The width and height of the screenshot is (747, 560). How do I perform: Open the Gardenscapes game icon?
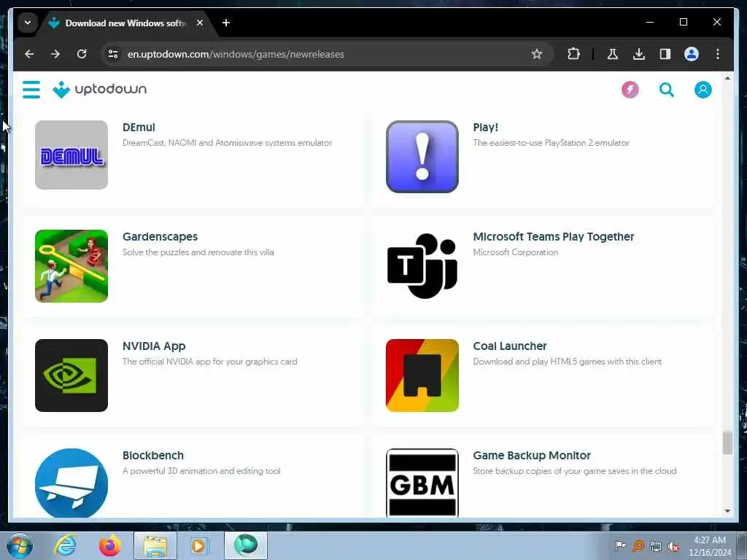(71, 265)
